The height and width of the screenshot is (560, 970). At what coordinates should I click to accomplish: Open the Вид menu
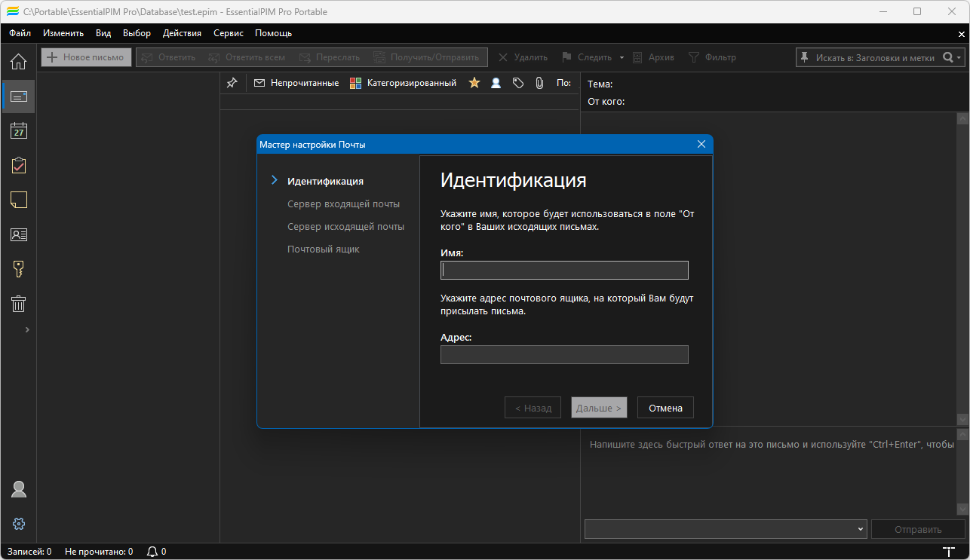[x=103, y=33]
